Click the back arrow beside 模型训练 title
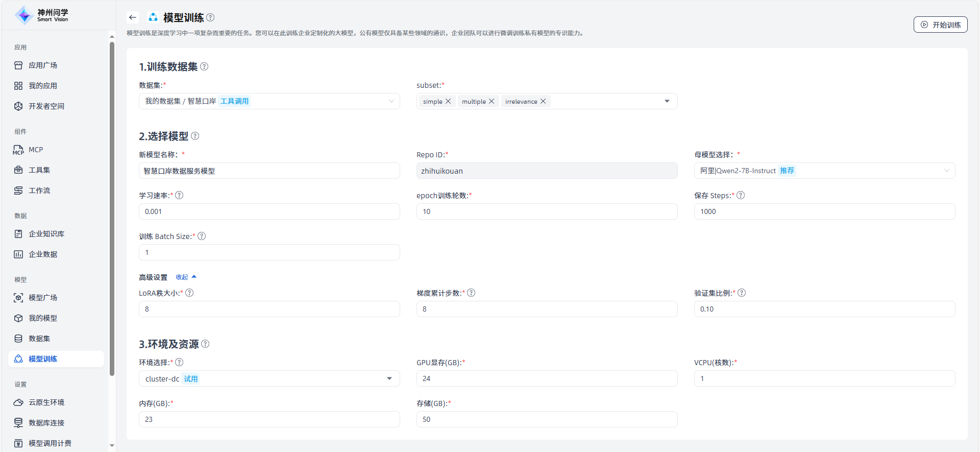Screen dimensions: 980x452 point(133,17)
